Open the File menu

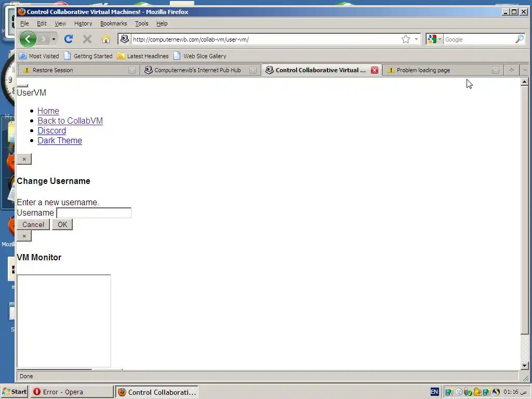click(24, 23)
